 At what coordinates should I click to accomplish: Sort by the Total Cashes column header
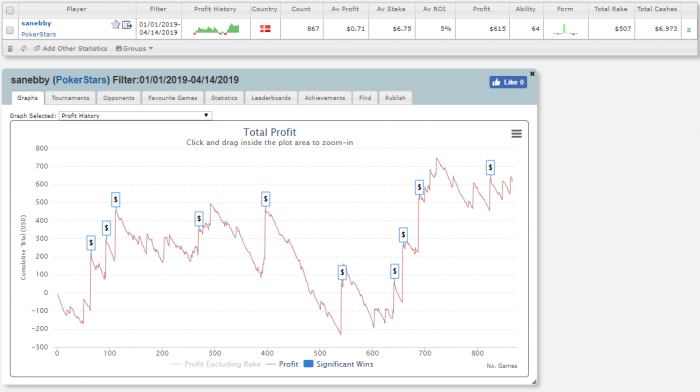pos(657,9)
